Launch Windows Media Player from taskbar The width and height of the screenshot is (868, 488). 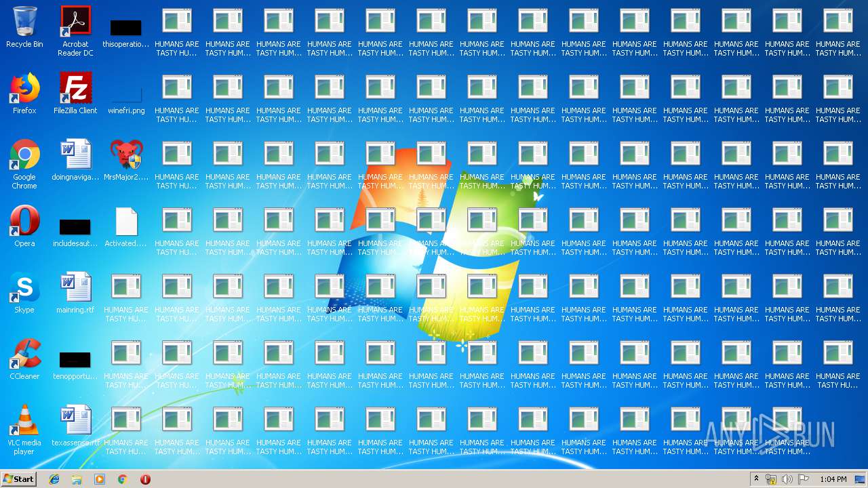pyautogui.click(x=100, y=479)
